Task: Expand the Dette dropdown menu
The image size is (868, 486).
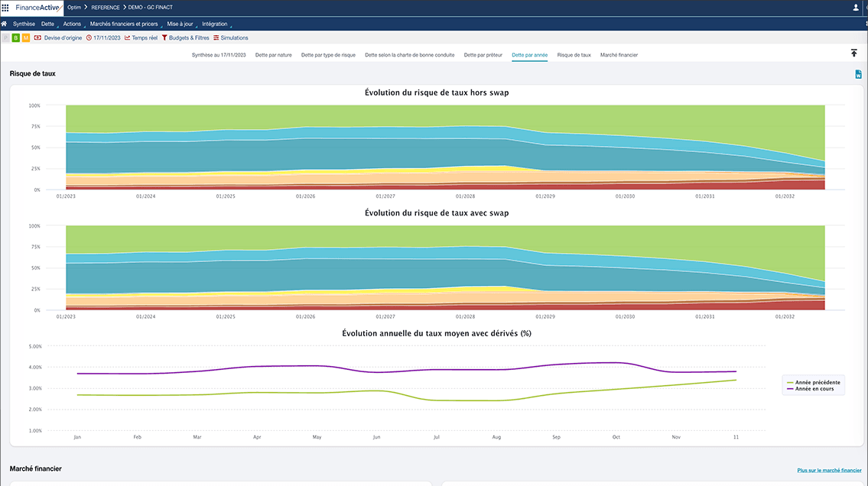Action: [47, 24]
